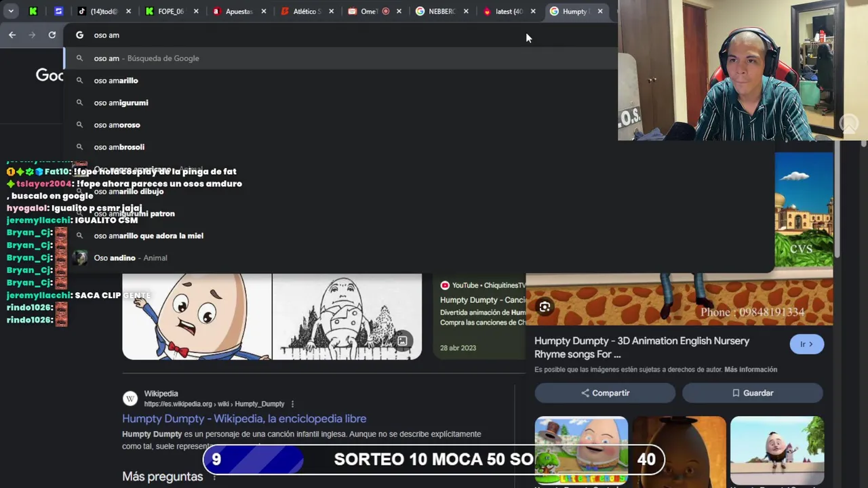The height and width of the screenshot is (488, 868).
Task: Open the YouTube ChiquitinesTV video result
Action: tap(479, 316)
